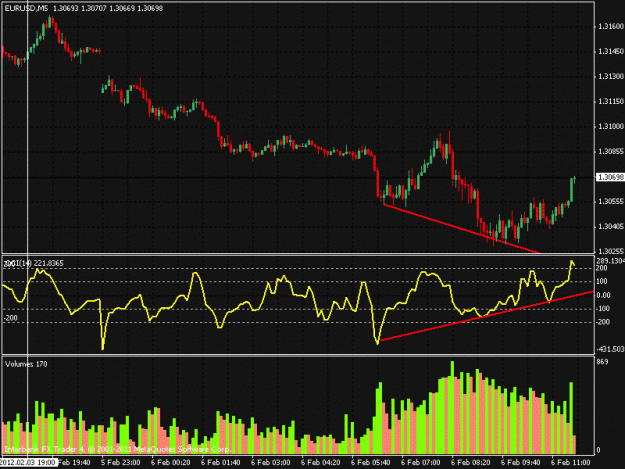This screenshot has width=625, height=469.
Task: Select the 6 Feb 05:40 time label
Action: click(371, 462)
